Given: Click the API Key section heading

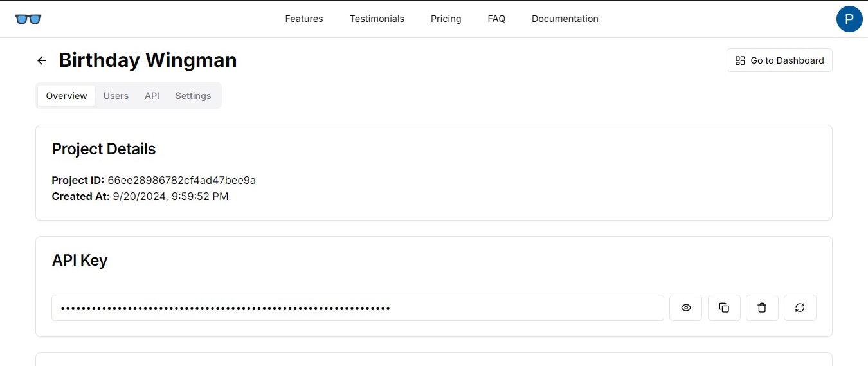Looking at the screenshot, I should (80, 261).
